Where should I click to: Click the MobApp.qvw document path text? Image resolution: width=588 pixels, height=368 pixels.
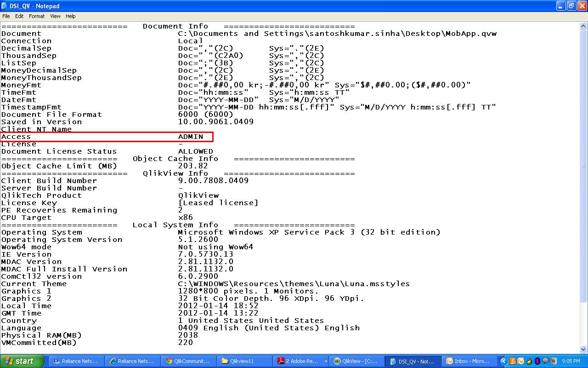(337, 34)
